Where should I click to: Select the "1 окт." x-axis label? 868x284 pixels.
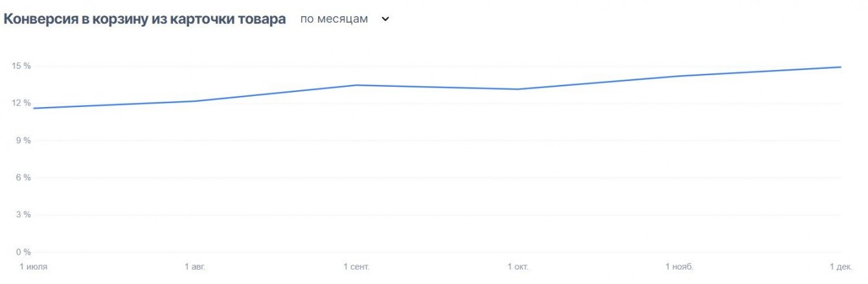tap(518, 266)
